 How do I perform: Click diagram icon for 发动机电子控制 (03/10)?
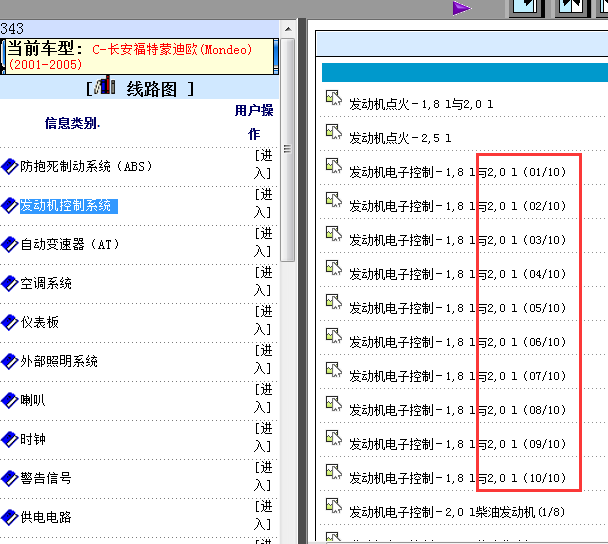click(x=334, y=234)
